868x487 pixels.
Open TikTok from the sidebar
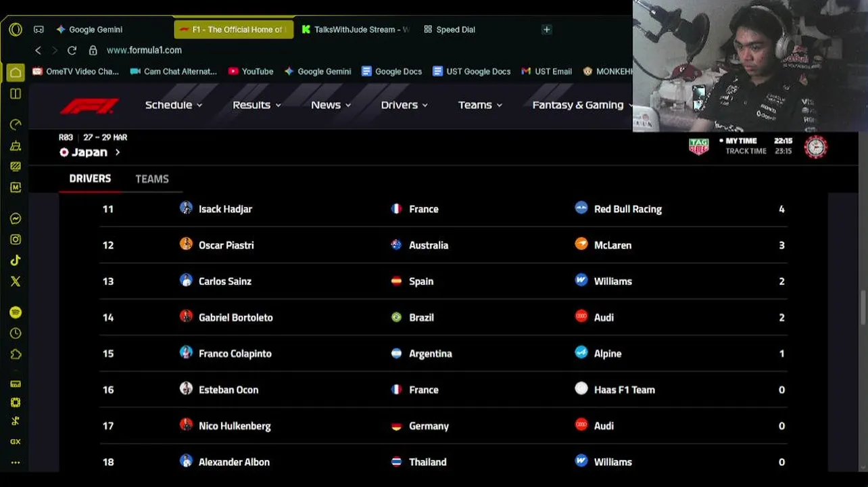pos(16,260)
